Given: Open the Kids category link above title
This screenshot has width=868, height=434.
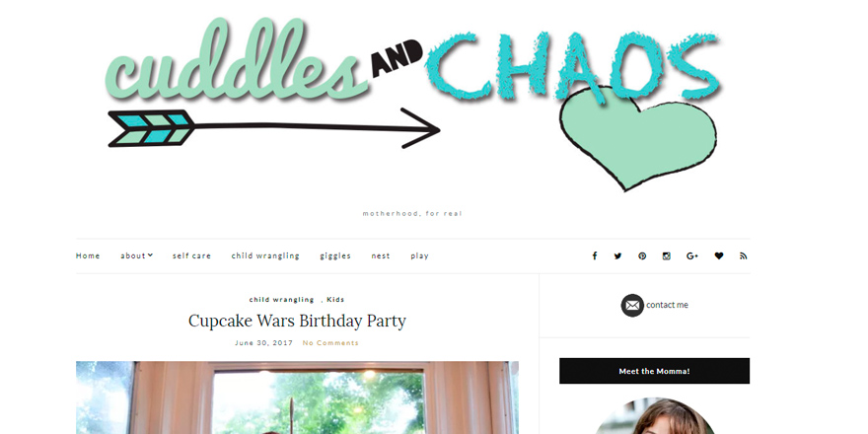Looking at the screenshot, I should (335, 300).
